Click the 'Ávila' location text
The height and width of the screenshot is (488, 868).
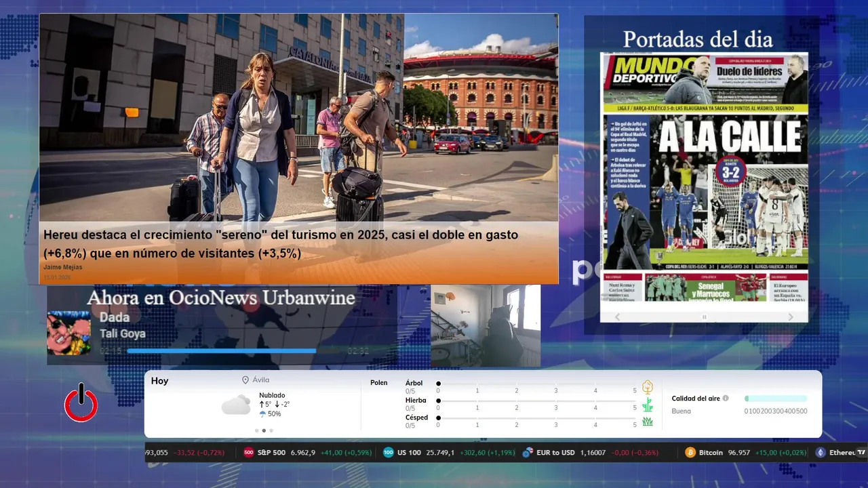(260, 380)
